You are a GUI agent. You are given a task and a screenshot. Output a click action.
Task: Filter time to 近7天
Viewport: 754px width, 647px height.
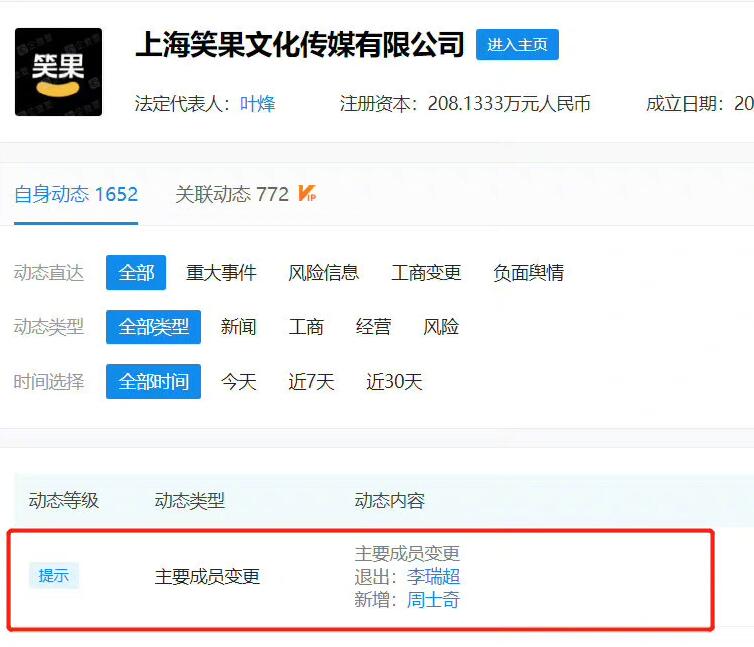point(311,382)
